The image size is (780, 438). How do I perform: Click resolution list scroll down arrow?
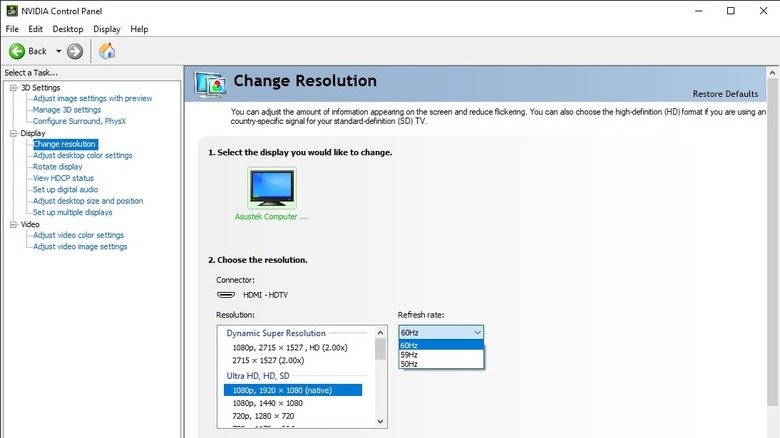pyautogui.click(x=381, y=422)
